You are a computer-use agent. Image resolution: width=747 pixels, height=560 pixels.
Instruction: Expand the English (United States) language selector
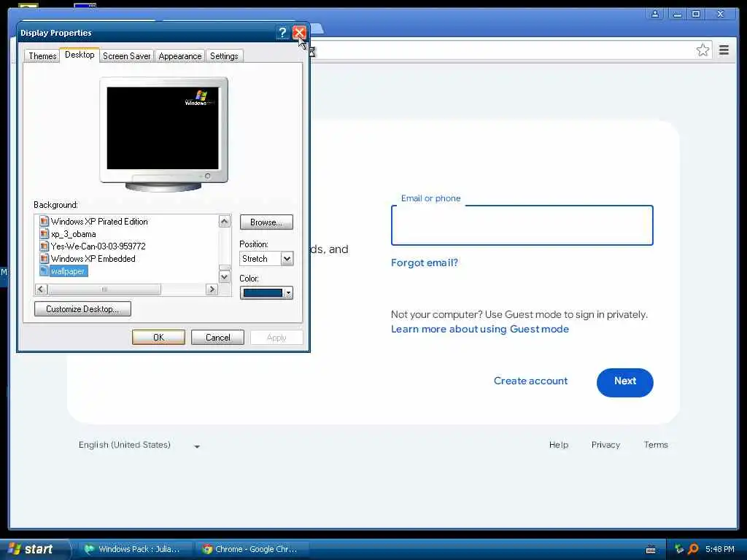point(139,446)
